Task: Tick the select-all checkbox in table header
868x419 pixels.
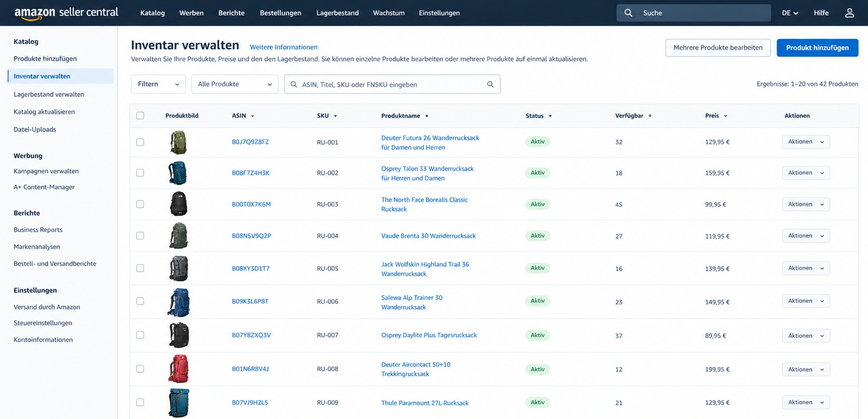Action: pos(140,116)
